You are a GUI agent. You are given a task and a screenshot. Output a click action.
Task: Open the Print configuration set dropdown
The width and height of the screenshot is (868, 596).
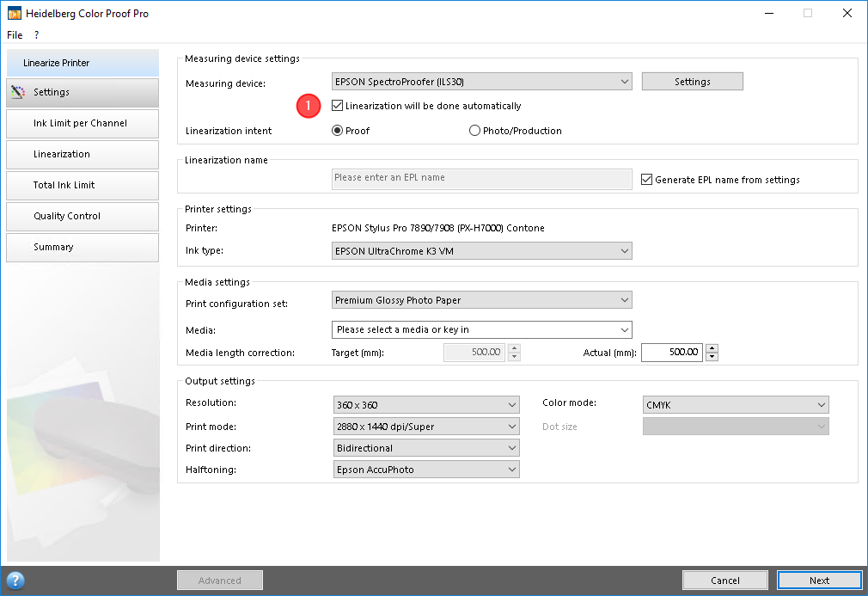click(481, 300)
